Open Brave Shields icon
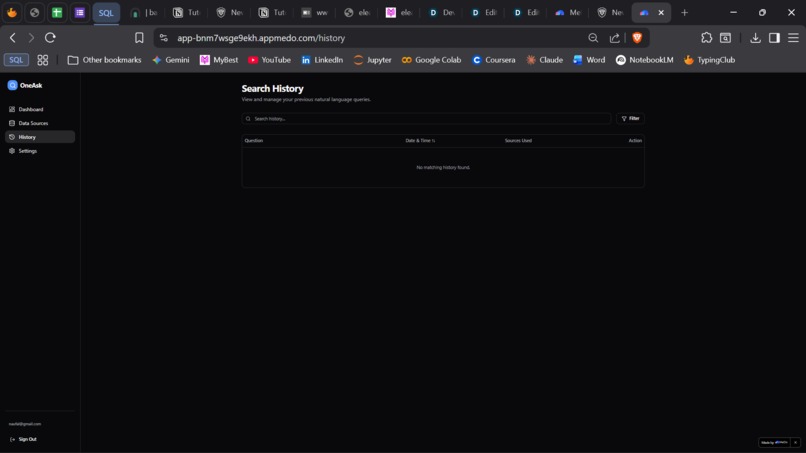The height and width of the screenshot is (453, 806). pyautogui.click(x=637, y=38)
